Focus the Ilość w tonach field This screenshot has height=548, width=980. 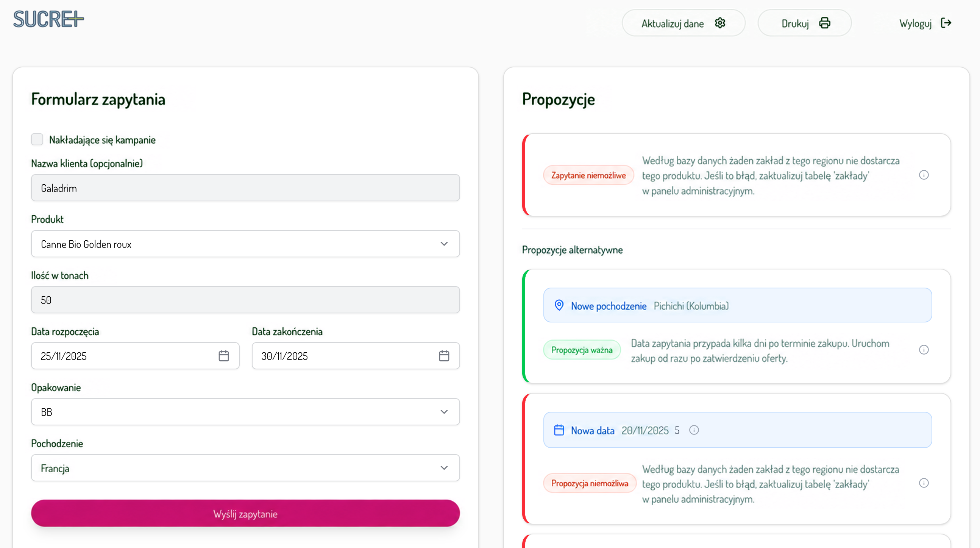click(245, 300)
